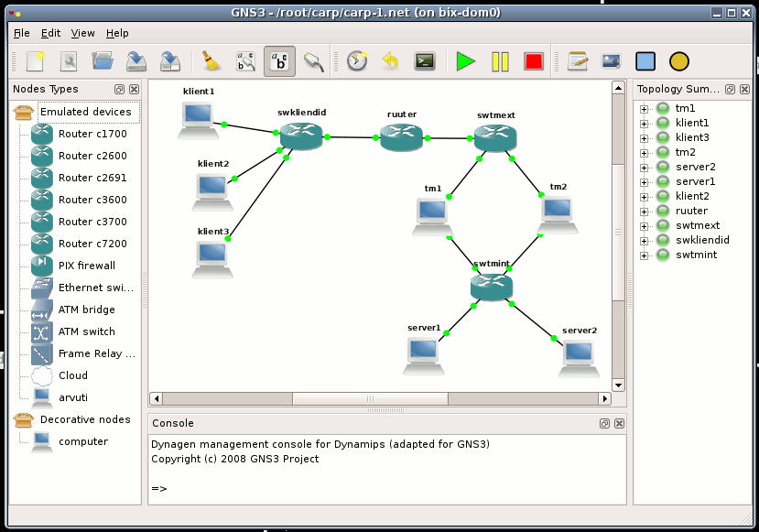Screen dimensions: 759x532
Task: Expand ruuter in Topology Summary
Action: click(644, 212)
